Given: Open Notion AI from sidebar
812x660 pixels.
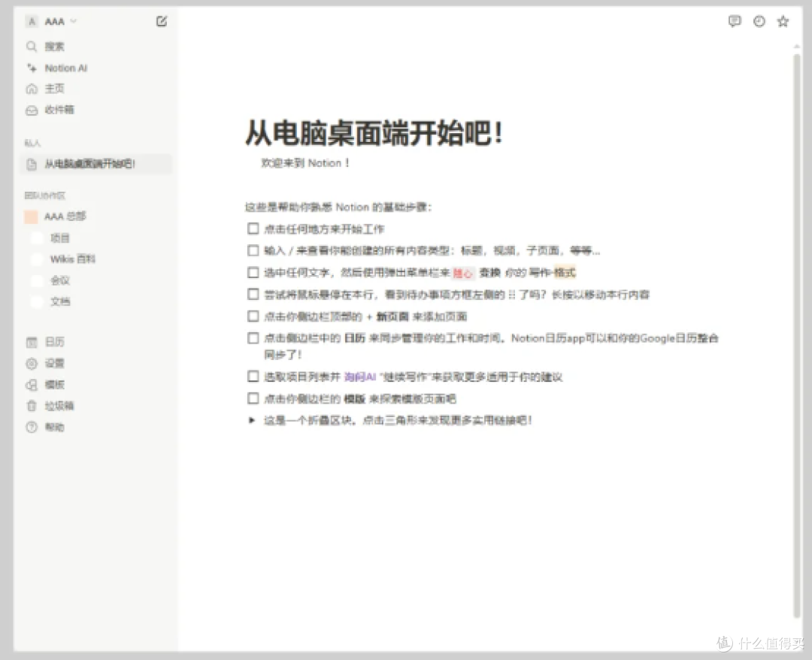Looking at the screenshot, I should (x=65, y=68).
